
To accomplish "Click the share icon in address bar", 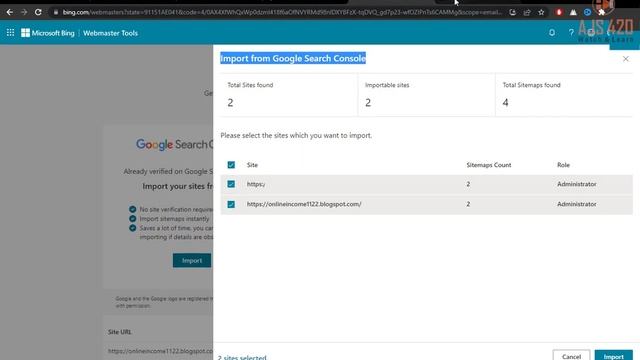I will [527, 12].
